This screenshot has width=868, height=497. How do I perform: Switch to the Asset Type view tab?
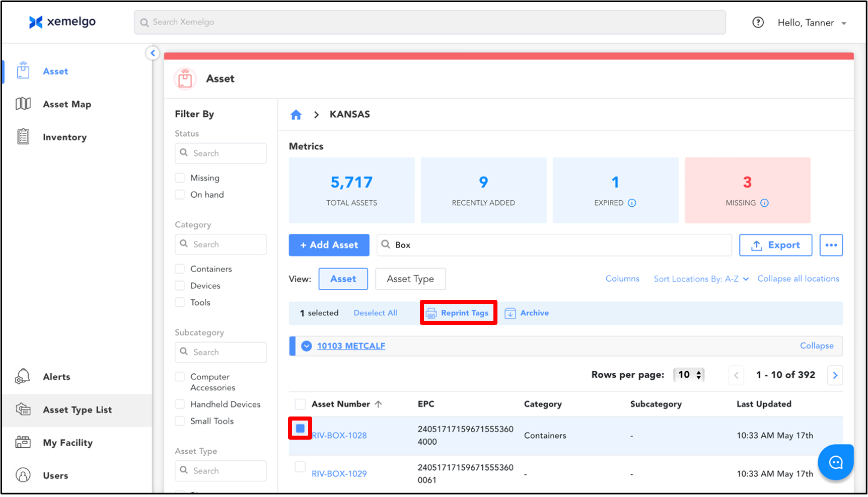point(410,279)
